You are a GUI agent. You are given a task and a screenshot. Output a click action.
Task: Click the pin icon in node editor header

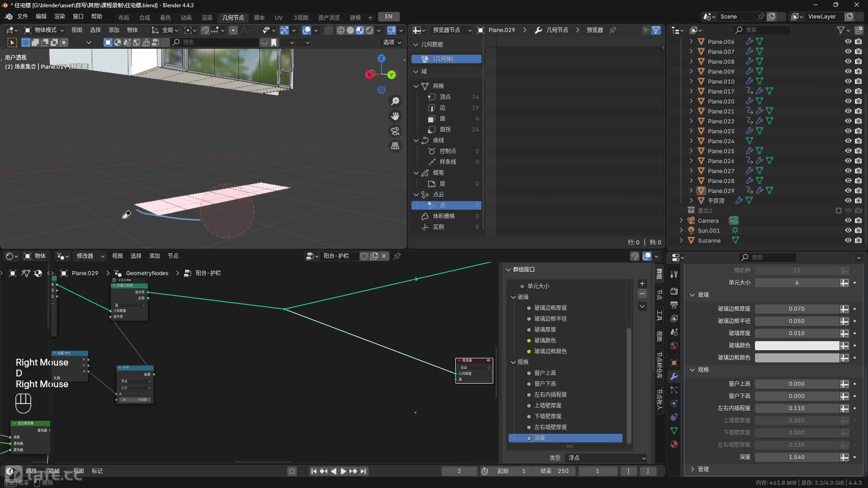point(397,256)
